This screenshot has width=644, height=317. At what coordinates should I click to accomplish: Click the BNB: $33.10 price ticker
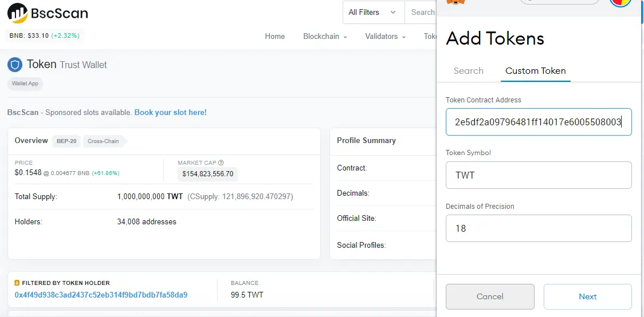coord(44,35)
